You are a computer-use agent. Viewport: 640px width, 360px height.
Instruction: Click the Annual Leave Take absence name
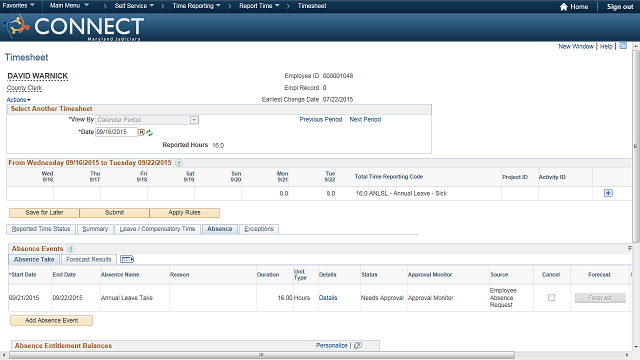pyautogui.click(x=127, y=298)
